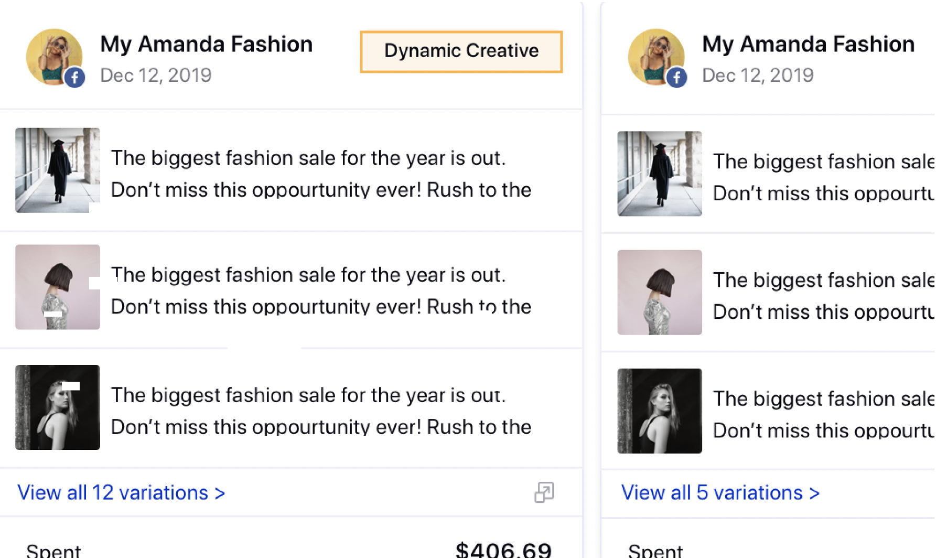Click right card My Amanda Fashion page name
This screenshot has width=947, height=560.
[x=808, y=45]
